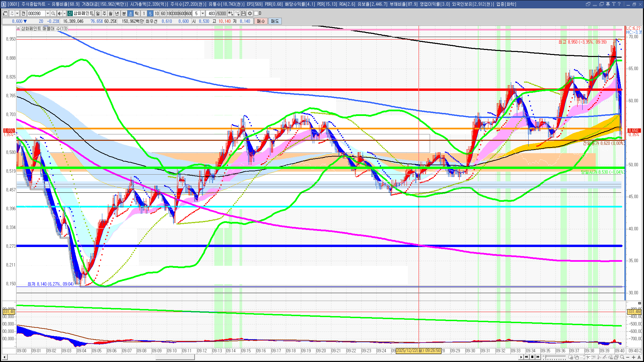
Task: Click the zoom magnifier icon at bottom right
Action: [622, 357]
